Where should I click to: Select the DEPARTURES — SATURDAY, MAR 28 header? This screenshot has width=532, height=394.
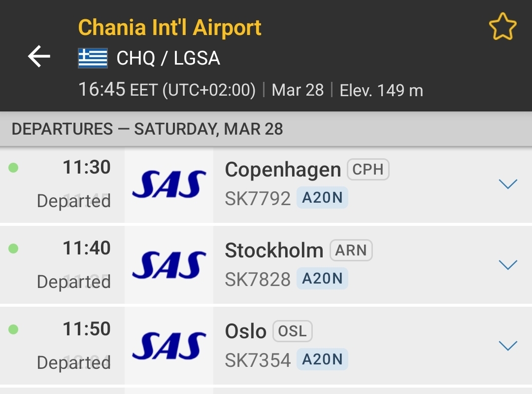point(148,129)
